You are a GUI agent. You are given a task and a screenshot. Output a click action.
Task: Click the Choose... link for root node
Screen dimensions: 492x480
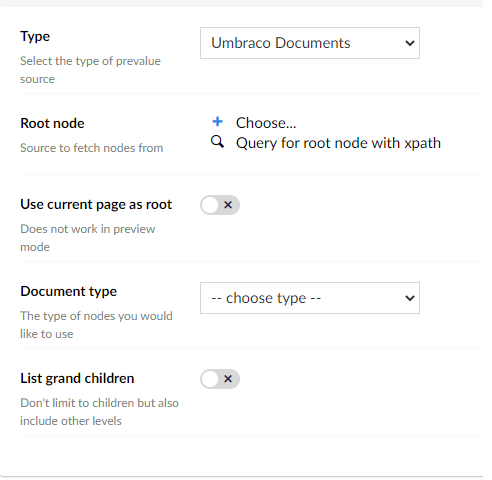(266, 123)
